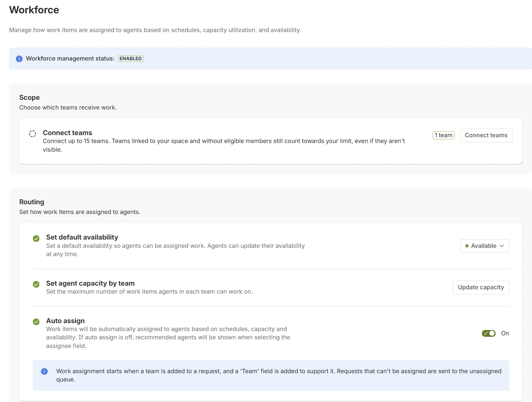Click the On label beside the toggle
This screenshot has width=532, height=402.
point(505,333)
